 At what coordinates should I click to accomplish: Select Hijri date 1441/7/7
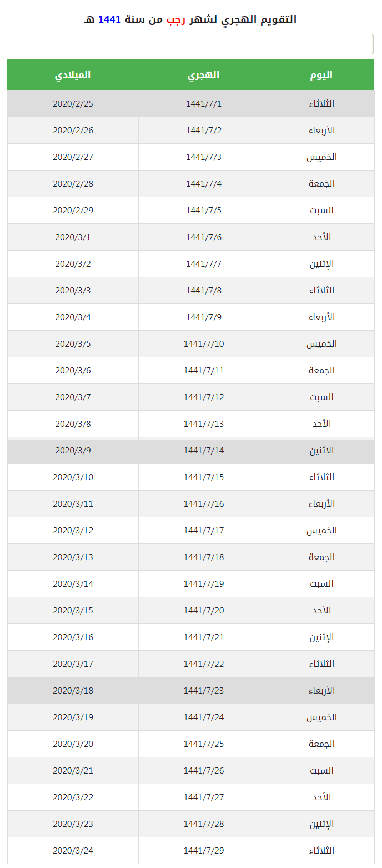[204, 264]
